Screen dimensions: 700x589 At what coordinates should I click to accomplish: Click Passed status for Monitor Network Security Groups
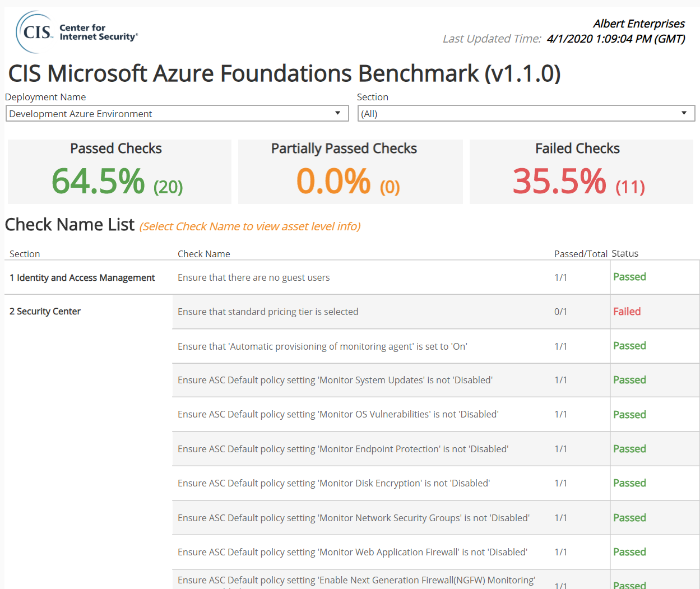[629, 518]
